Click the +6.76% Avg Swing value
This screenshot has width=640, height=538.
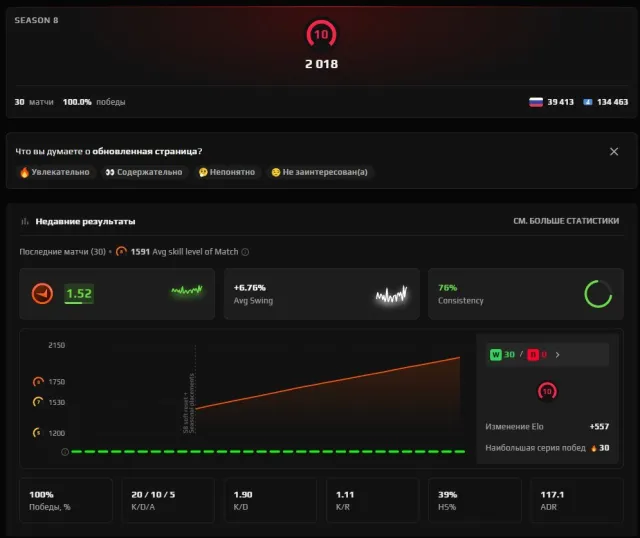pos(249,288)
